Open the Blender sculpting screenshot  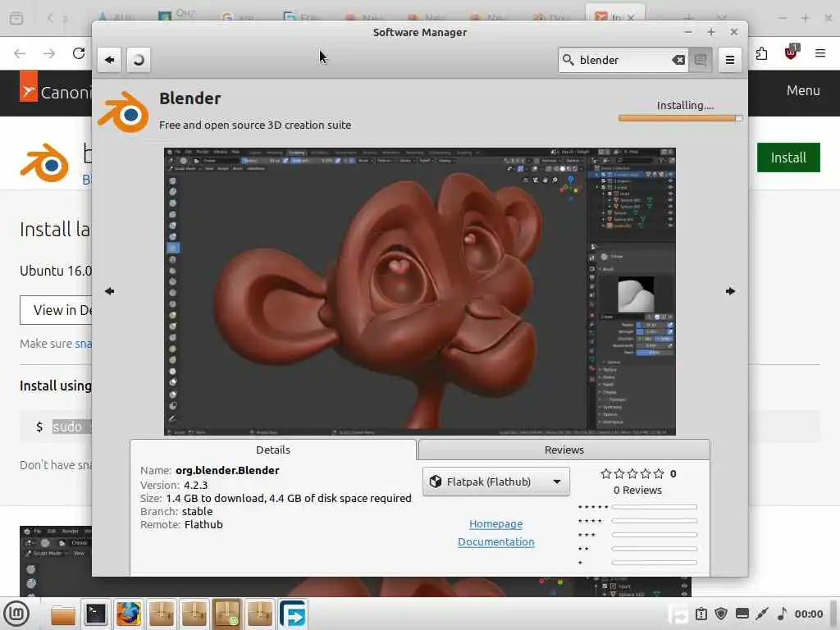click(x=420, y=291)
